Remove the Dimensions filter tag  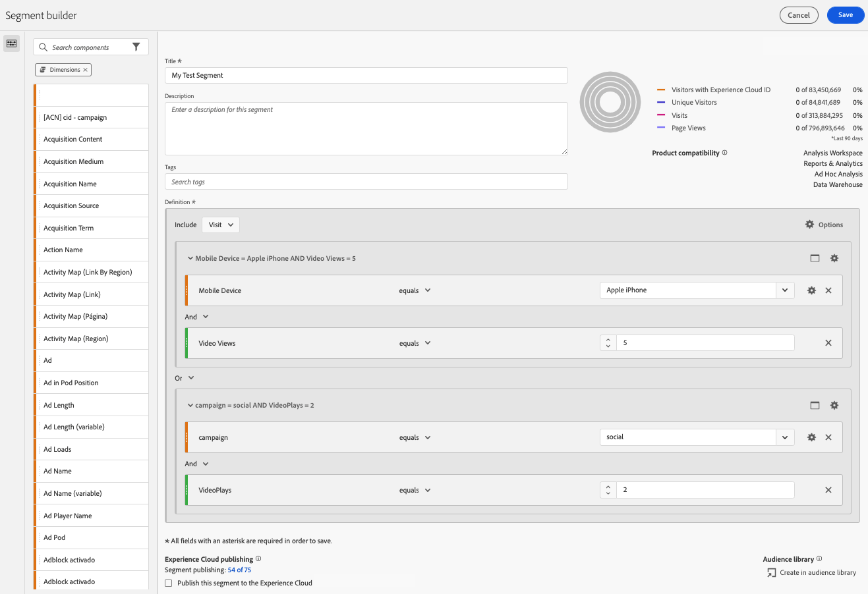pos(85,70)
